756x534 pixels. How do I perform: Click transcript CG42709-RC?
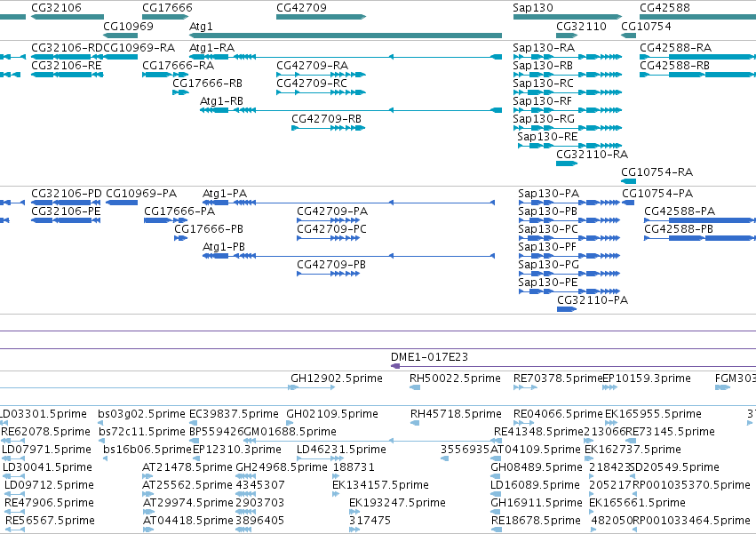click(321, 92)
